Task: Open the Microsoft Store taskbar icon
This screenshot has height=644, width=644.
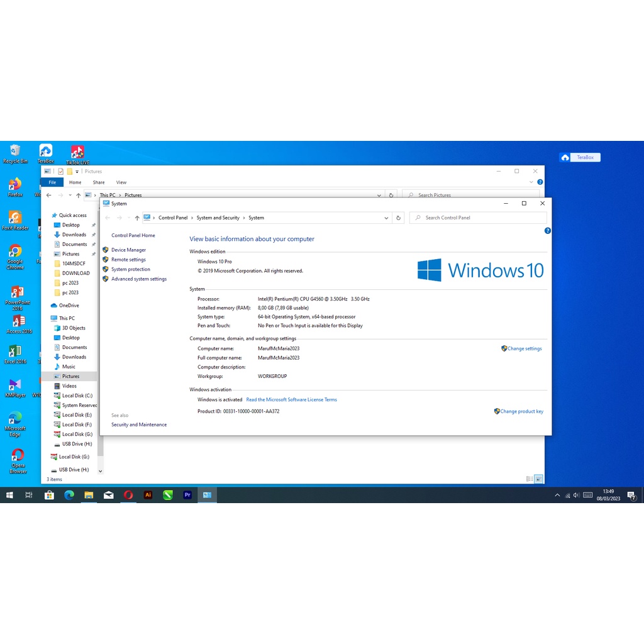Action: point(49,495)
